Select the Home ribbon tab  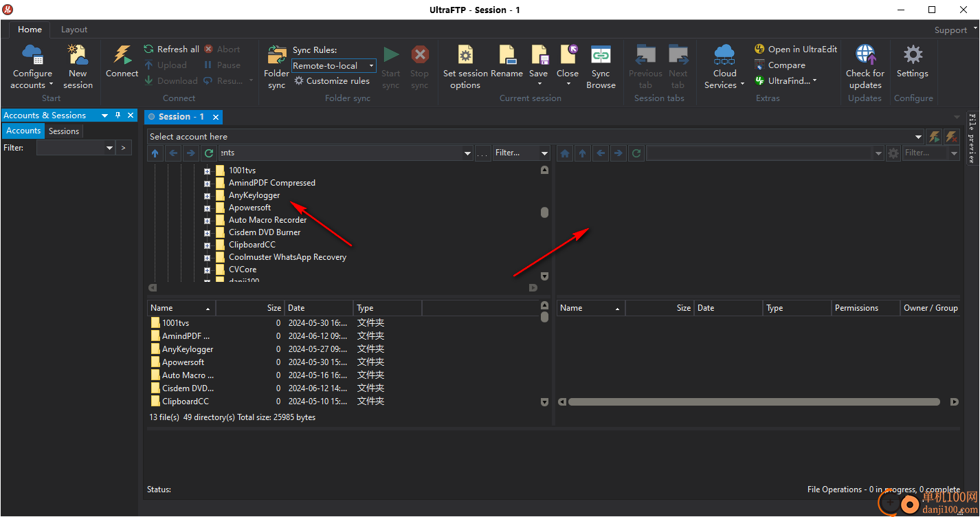[x=30, y=30]
